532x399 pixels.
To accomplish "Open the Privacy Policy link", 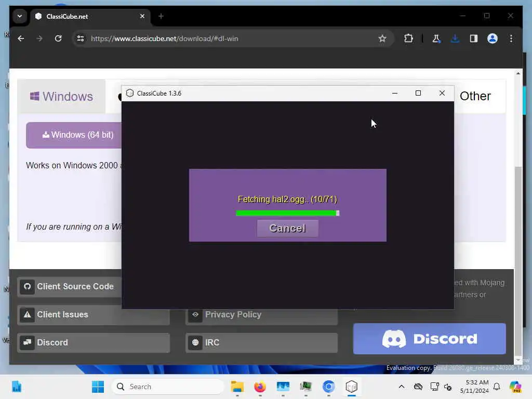I will pyautogui.click(x=262, y=314).
